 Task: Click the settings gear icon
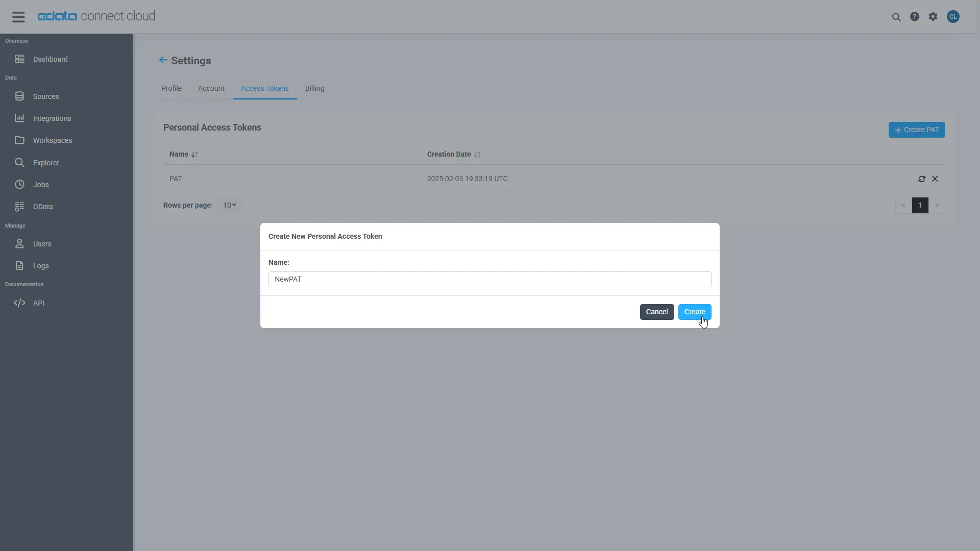point(933,17)
